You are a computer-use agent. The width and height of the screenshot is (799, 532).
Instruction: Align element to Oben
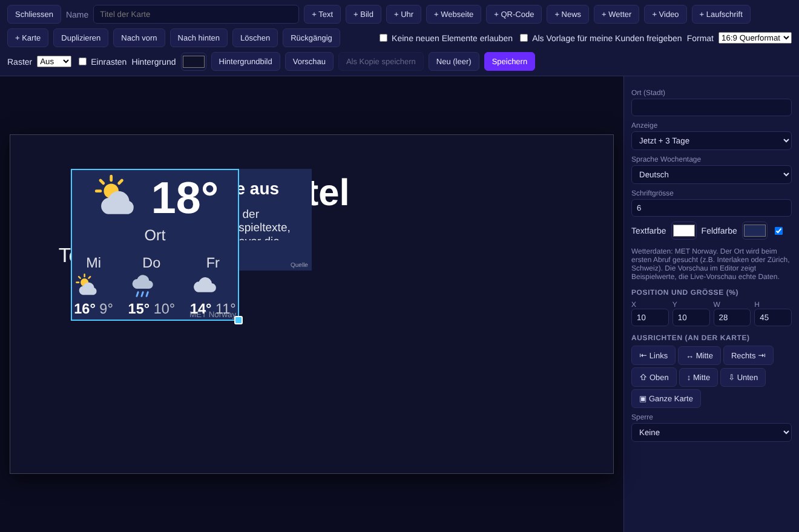pos(654,377)
